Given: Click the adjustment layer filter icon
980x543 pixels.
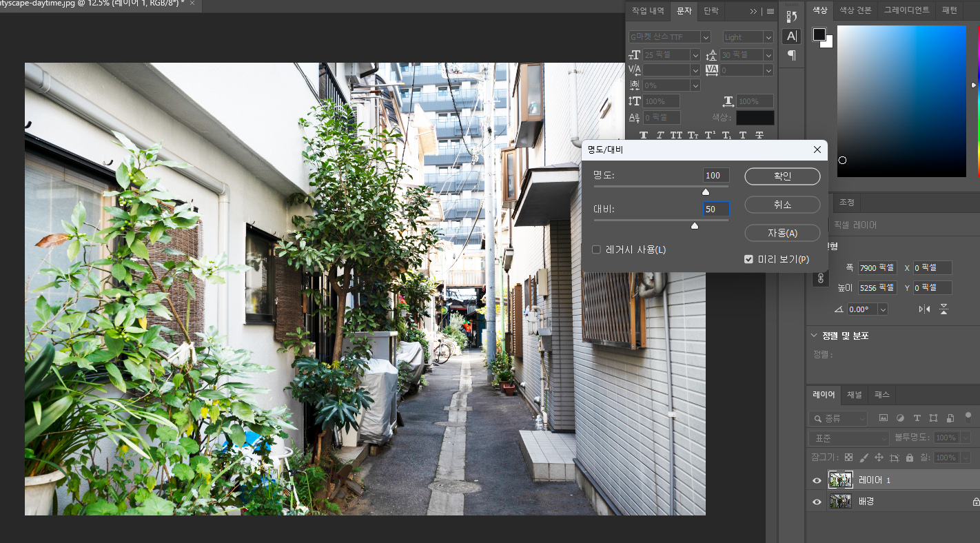Looking at the screenshot, I should pos(900,418).
